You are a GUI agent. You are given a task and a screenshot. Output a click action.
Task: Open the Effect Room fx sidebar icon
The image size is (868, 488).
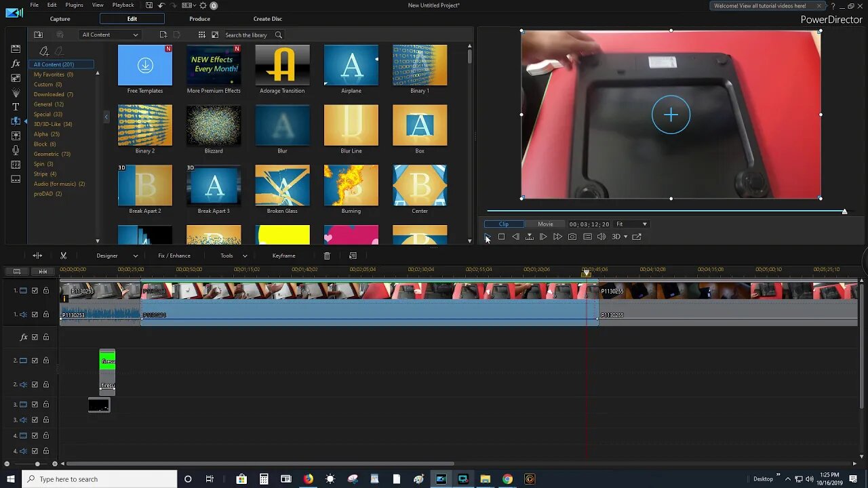(x=16, y=64)
